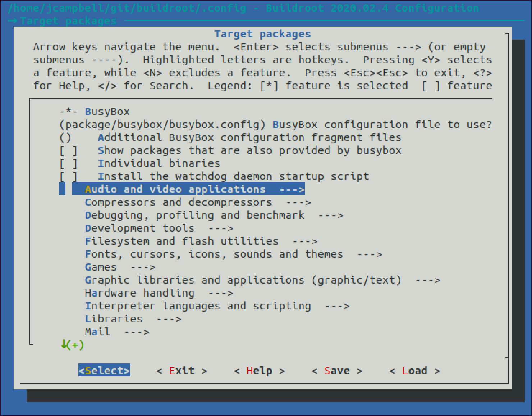This screenshot has width=532, height=416.
Task: Click the Target packages dialog title
Action: coord(262,34)
